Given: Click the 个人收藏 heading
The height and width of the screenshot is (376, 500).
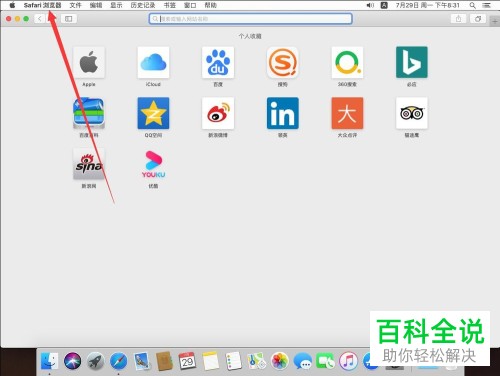Looking at the screenshot, I should point(250,36).
